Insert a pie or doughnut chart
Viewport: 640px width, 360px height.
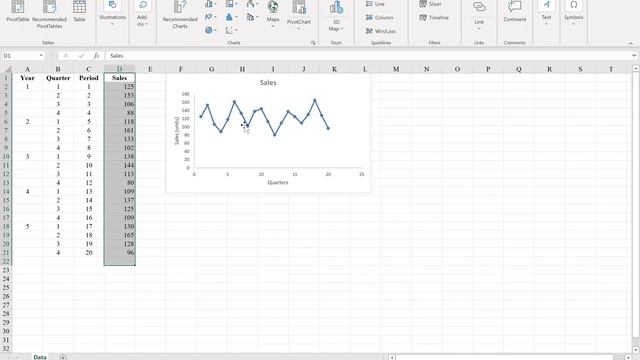(x=211, y=30)
